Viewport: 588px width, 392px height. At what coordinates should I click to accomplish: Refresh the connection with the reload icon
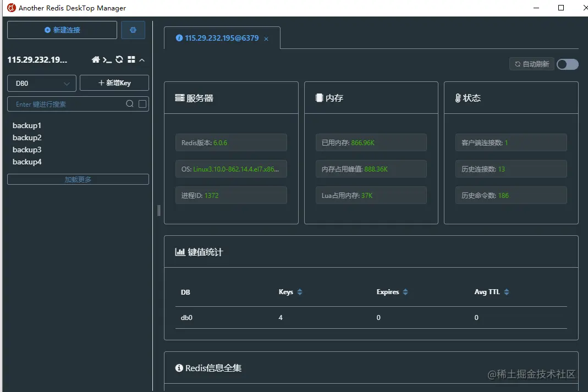pyautogui.click(x=119, y=59)
